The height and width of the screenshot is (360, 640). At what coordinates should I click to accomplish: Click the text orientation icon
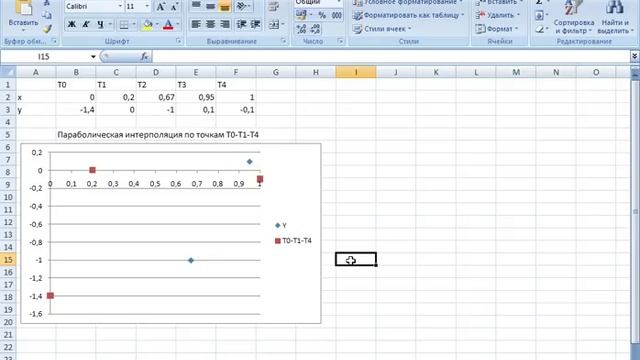pyautogui.click(x=242, y=6)
